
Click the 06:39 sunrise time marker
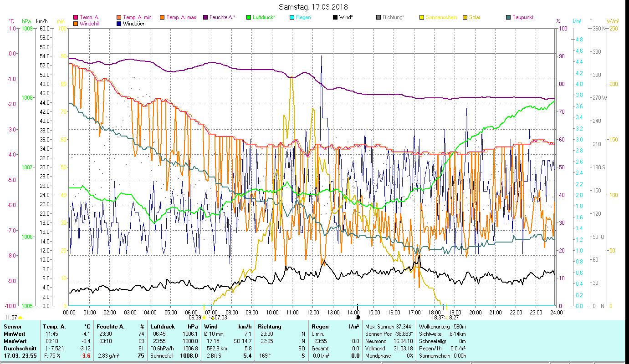194,317
